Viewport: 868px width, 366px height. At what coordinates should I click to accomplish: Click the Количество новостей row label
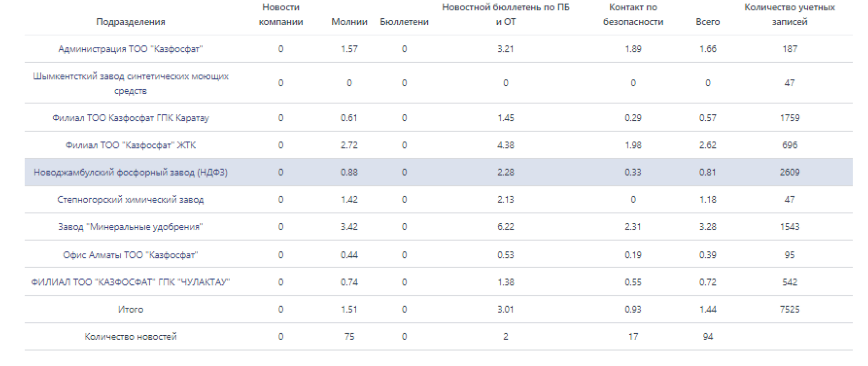130,337
